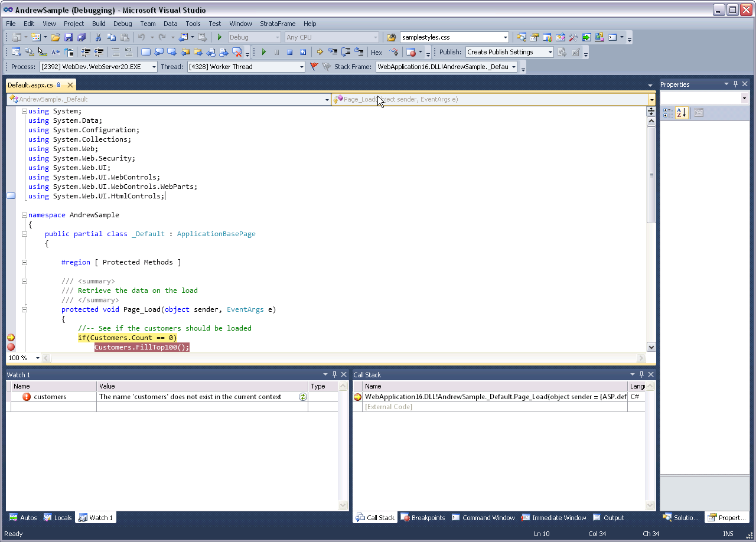Click the Save All toolbar icon
756x542 pixels.
(x=82, y=37)
